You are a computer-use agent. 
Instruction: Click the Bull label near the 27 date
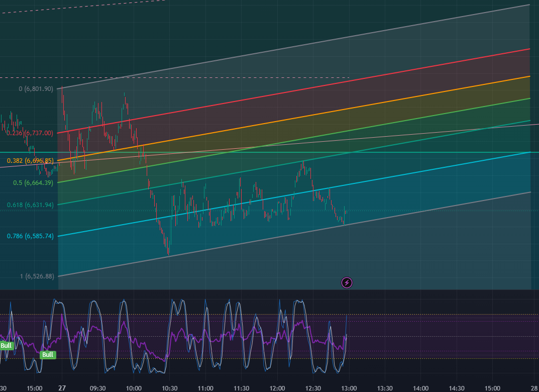click(x=48, y=354)
